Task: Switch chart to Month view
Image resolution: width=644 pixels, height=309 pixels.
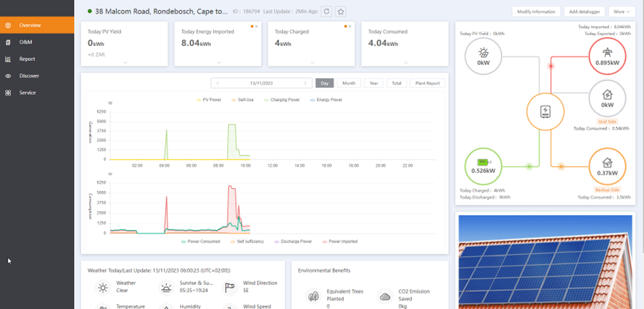Action: (349, 83)
